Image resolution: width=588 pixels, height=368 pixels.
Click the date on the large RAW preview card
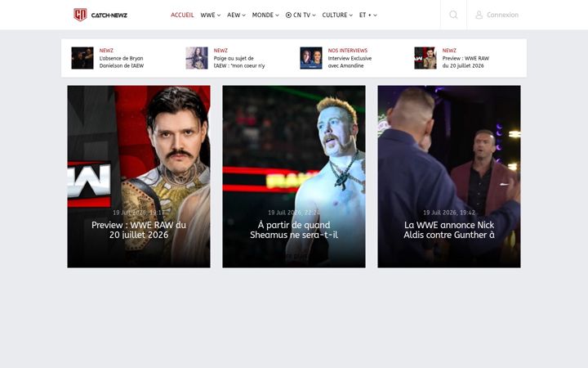click(139, 213)
